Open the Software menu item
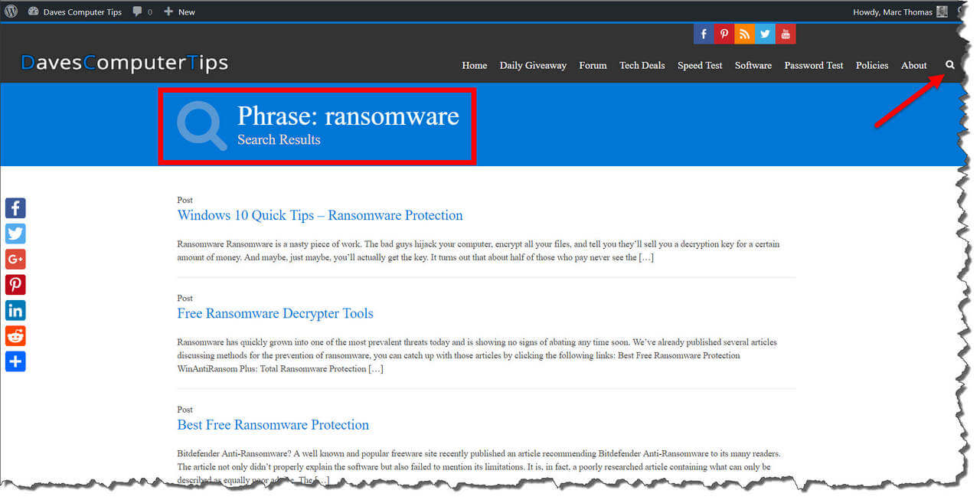980x500 pixels. [753, 65]
